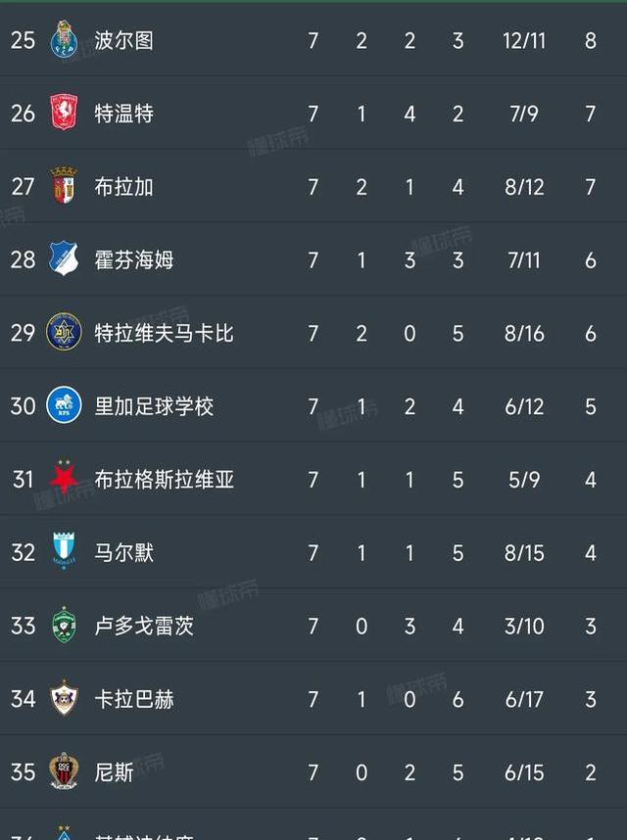This screenshot has width=627, height=840.
Task: Click rank number 35 beside Nice
Action: (x=26, y=771)
